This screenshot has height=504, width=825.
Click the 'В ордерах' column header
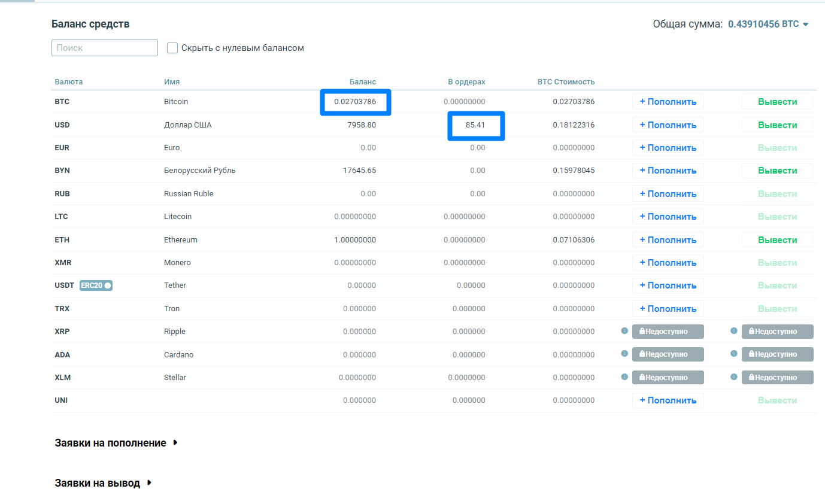tap(466, 82)
